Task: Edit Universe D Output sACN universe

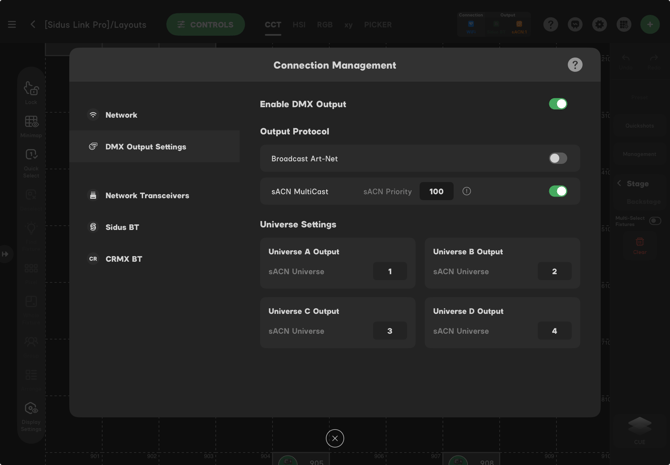Action: coord(554,331)
